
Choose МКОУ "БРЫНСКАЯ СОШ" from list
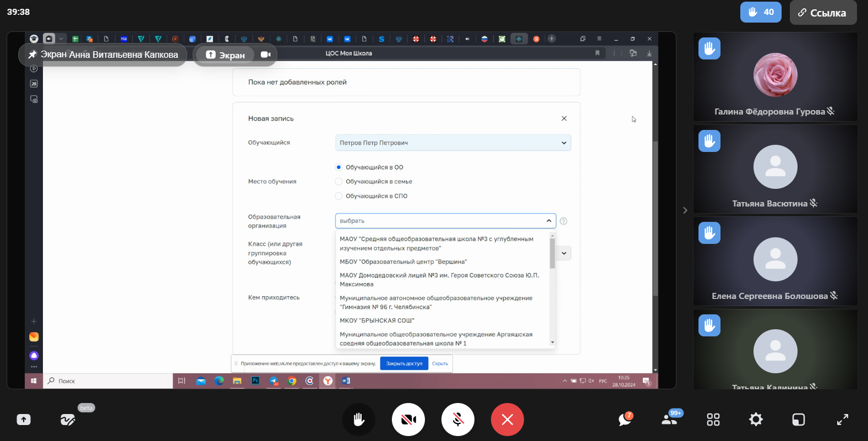(x=377, y=320)
